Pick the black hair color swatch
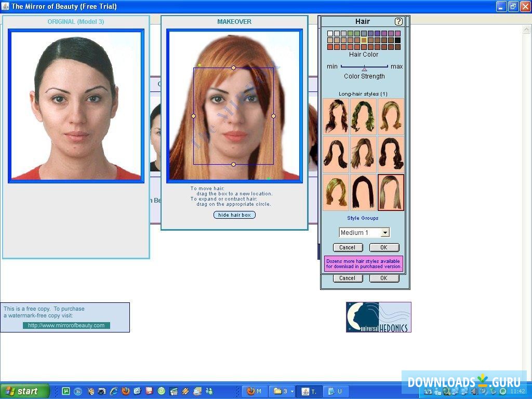 click(397, 41)
